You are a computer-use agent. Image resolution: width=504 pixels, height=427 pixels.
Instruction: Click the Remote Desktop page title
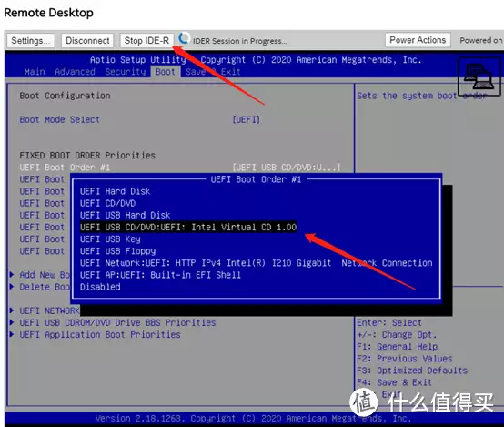point(48,13)
